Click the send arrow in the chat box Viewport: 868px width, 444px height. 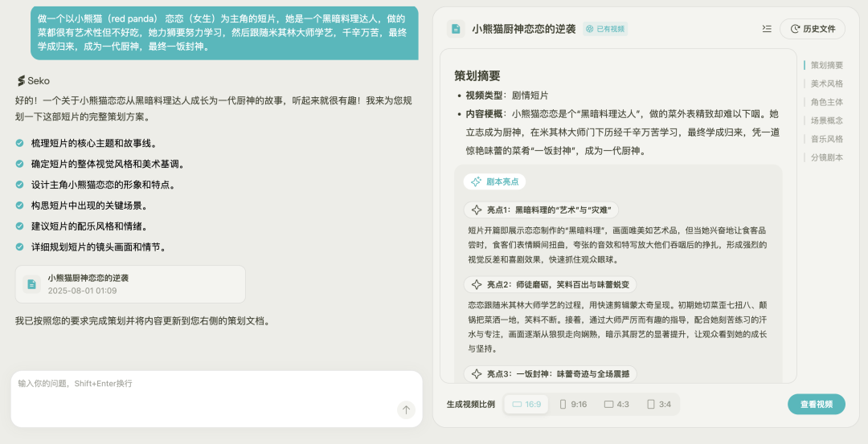(x=406, y=410)
